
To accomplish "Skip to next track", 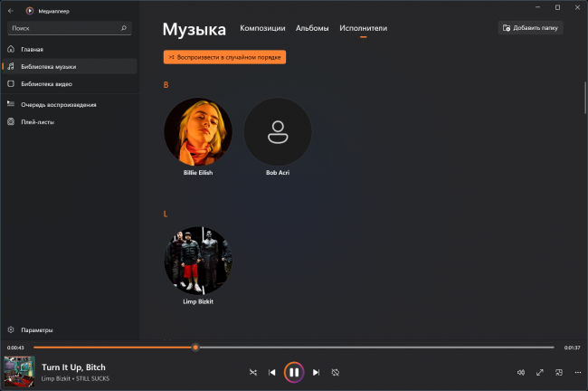I will click(316, 372).
